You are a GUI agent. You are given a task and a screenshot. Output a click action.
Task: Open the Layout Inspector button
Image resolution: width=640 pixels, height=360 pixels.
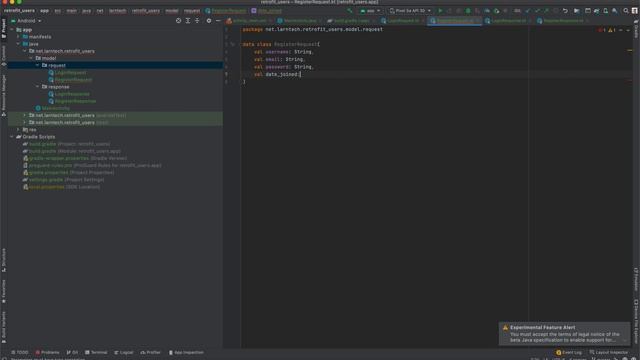pos(609,352)
